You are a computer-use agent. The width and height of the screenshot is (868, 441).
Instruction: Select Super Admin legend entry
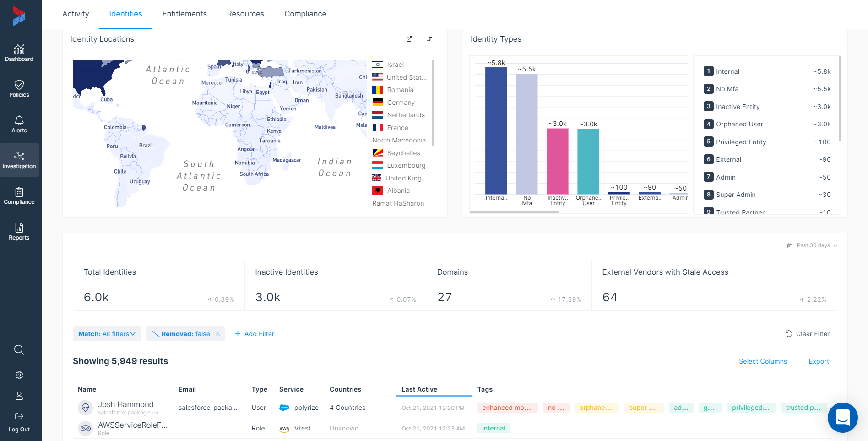click(767, 195)
